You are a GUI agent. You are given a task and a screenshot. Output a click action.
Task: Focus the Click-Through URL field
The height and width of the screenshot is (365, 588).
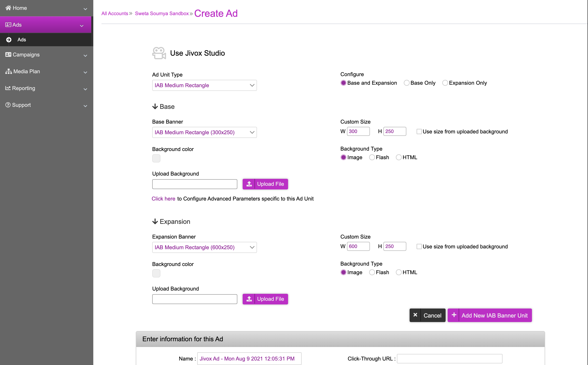coord(449,358)
